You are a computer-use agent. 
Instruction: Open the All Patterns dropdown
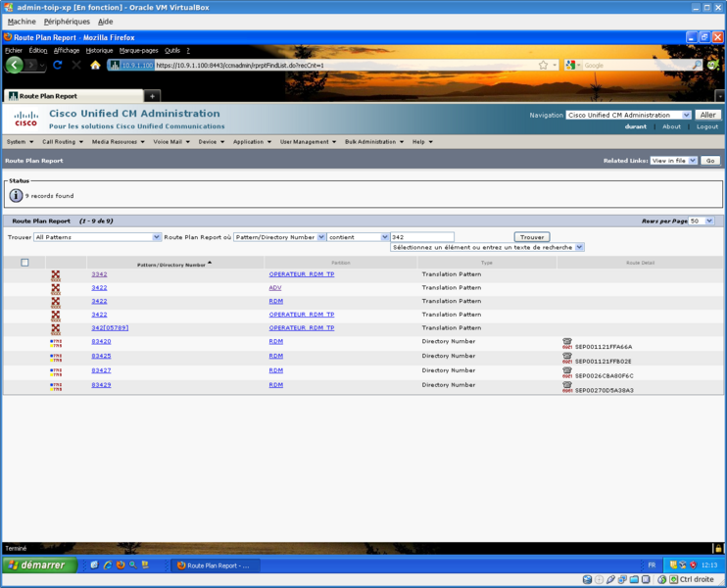point(97,237)
